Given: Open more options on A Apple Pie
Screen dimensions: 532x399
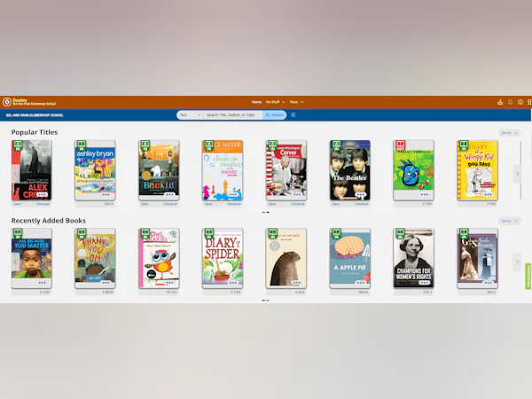Looking at the screenshot, I should pyautogui.click(x=360, y=283).
